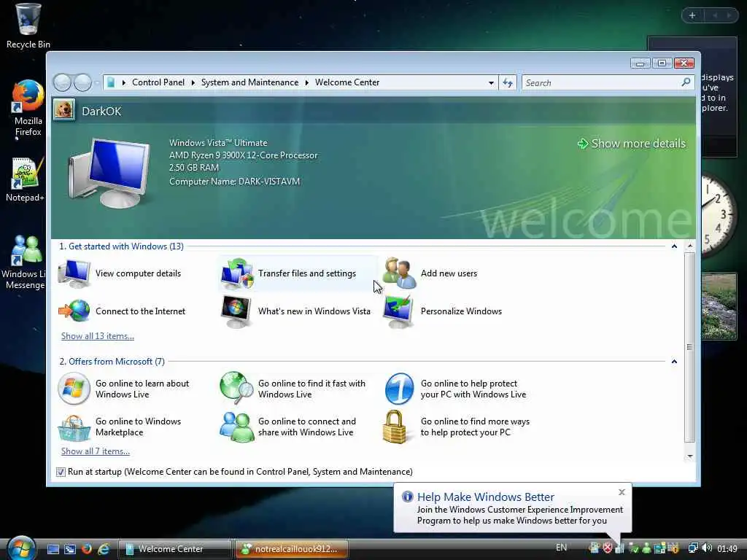Click the volume speaker tray icon
This screenshot has width=747, height=560.
coord(707,548)
